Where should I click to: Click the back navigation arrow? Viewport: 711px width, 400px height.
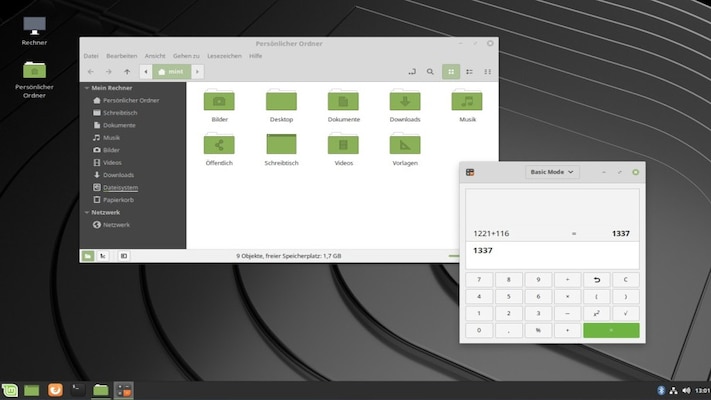(91, 72)
